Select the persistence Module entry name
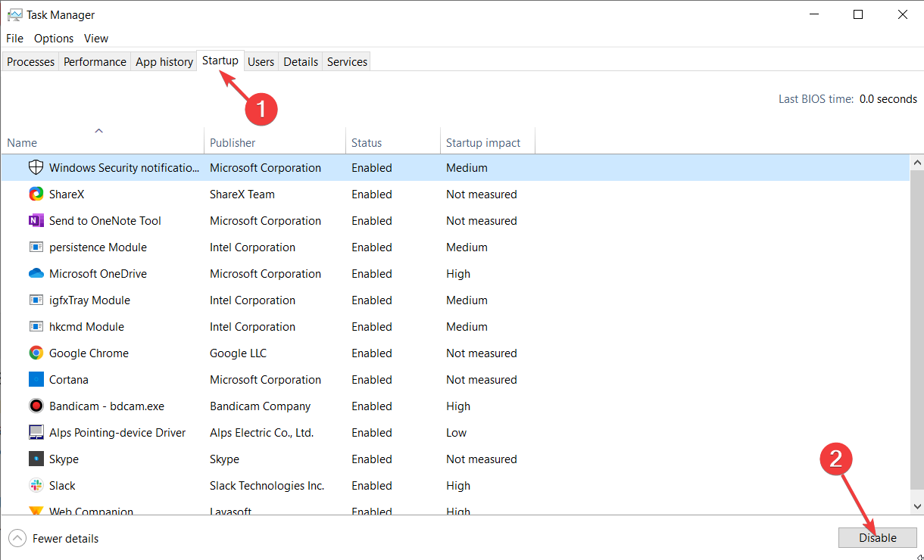The image size is (924, 560). [98, 247]
